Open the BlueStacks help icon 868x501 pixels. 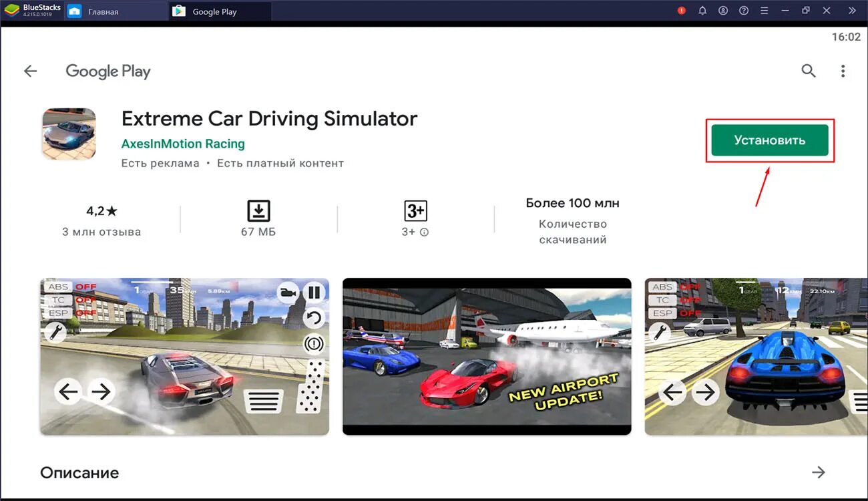(x=744, y=11)
